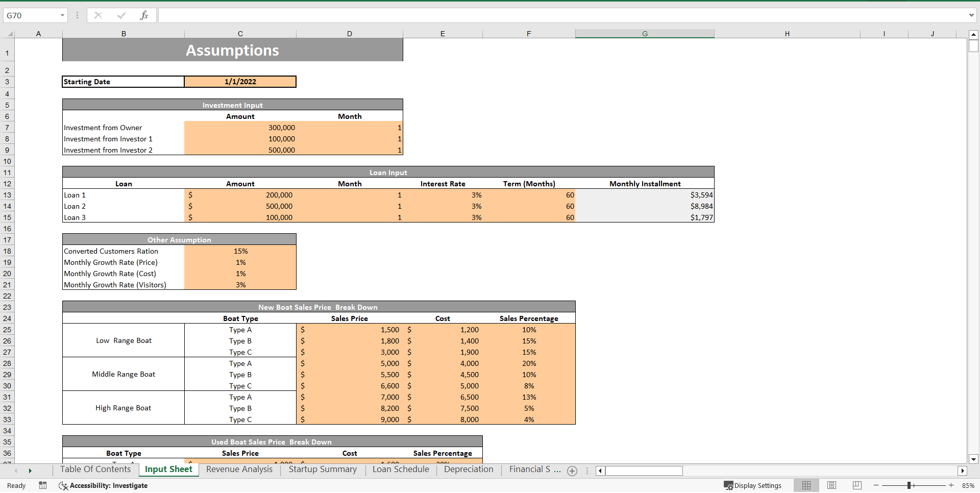The image size is (980, 493).
Task: Click the Display Settings icon
Action: pyautogui.click(x=728, y=485)
